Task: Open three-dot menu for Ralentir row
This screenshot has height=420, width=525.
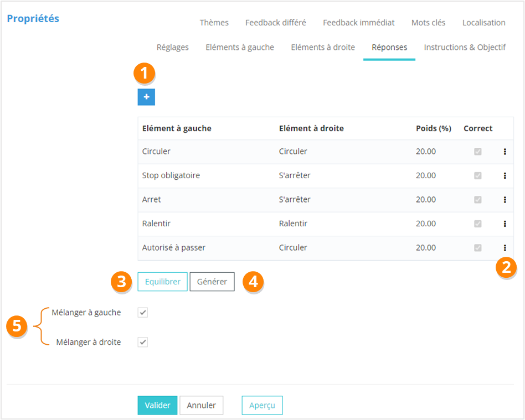Action: coord(505,224)
